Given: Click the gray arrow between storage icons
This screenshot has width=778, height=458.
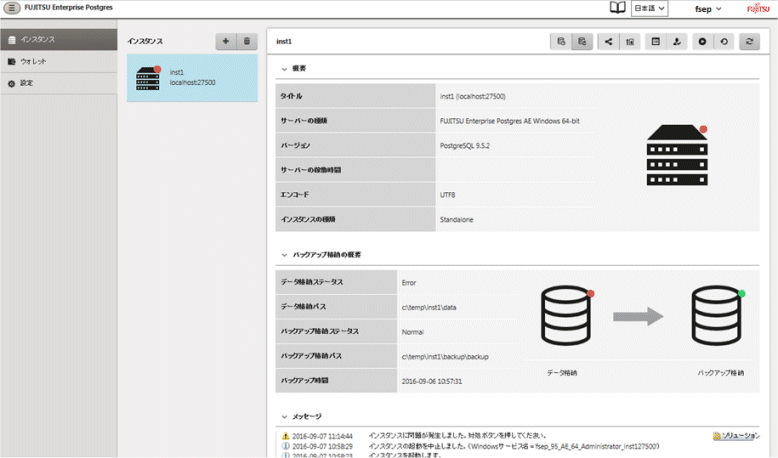Looking at the screenshot, I should (638, 317).
